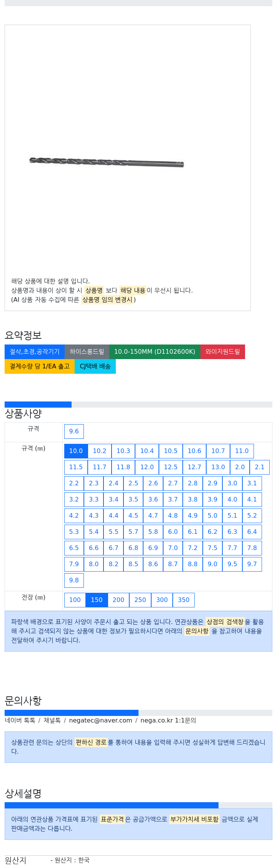Pick the 2.0 mm size option

pyautogui.click(x=240, y=467)
